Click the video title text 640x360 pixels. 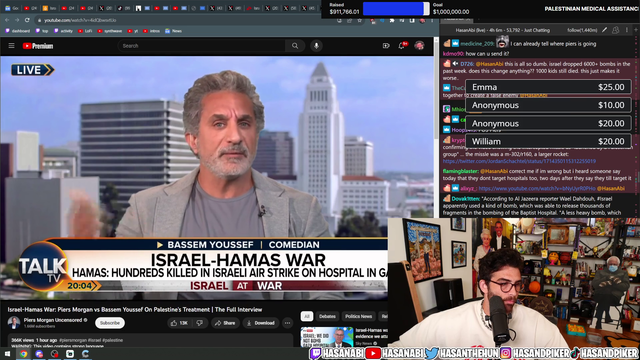click(135, 309)
